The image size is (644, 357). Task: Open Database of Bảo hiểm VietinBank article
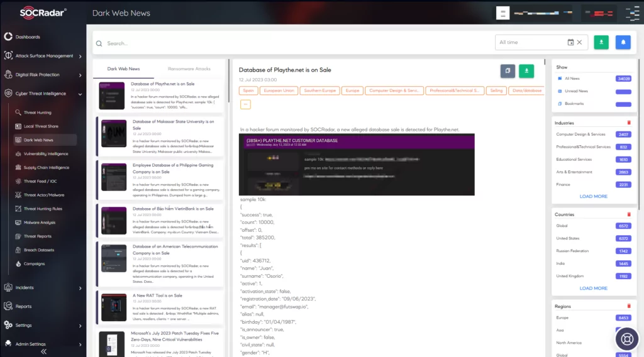(160, 221)
